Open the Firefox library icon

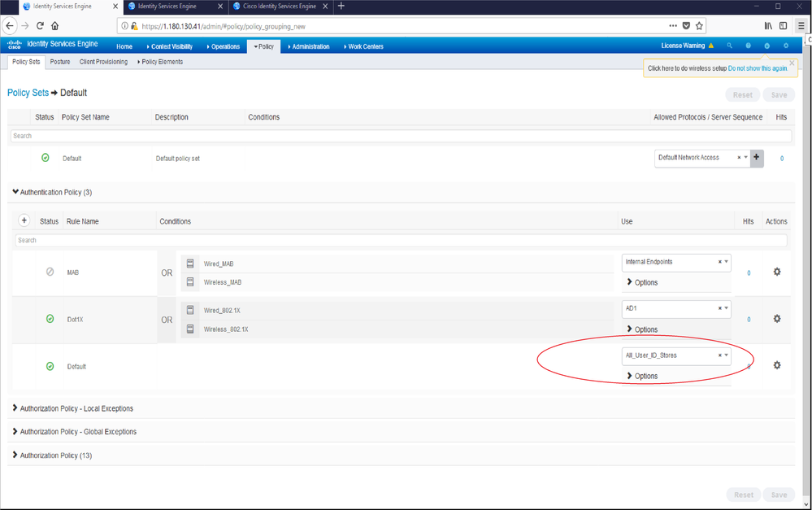[768, 25]
